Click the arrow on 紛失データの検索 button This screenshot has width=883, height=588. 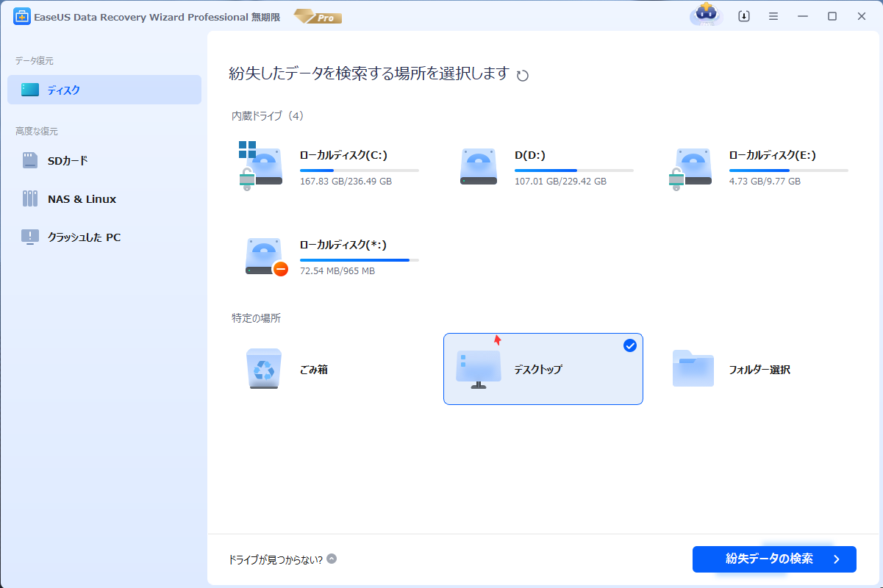pyautogui.click(x=836, y=559)
